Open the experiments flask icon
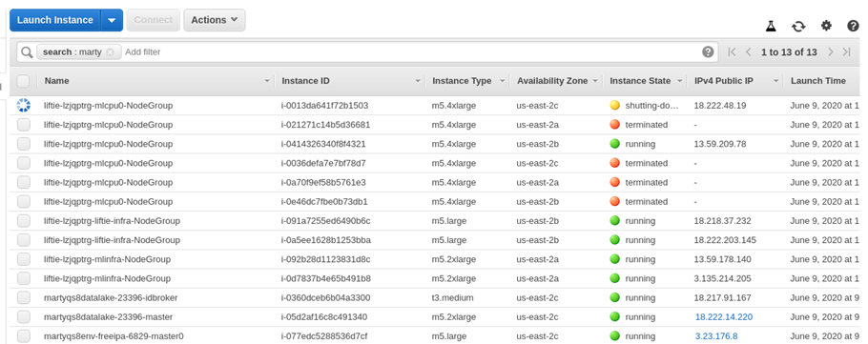This screenshot has height=344, width=868. [771, 26]
